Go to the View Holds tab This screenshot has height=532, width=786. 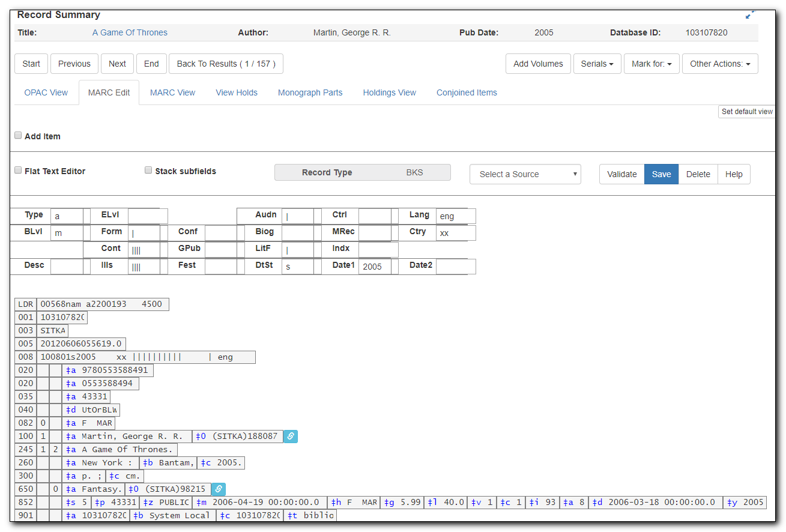(x=237, y=92)
